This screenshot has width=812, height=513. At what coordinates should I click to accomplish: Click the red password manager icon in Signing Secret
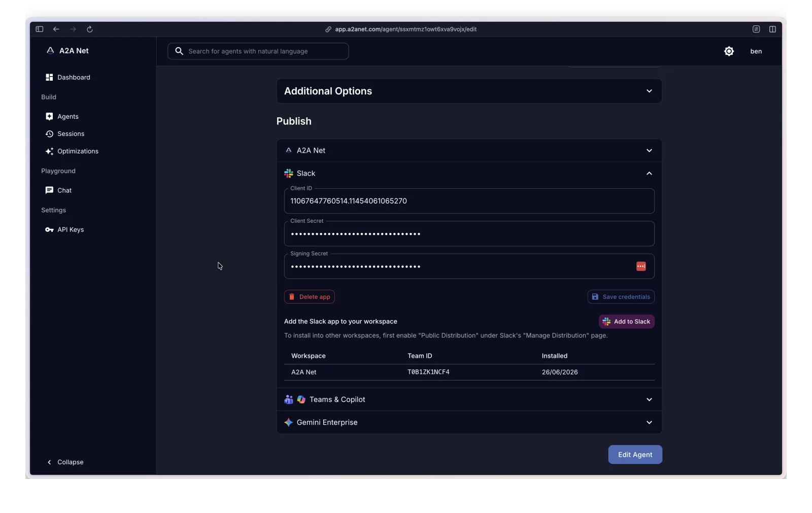point(641,266)
